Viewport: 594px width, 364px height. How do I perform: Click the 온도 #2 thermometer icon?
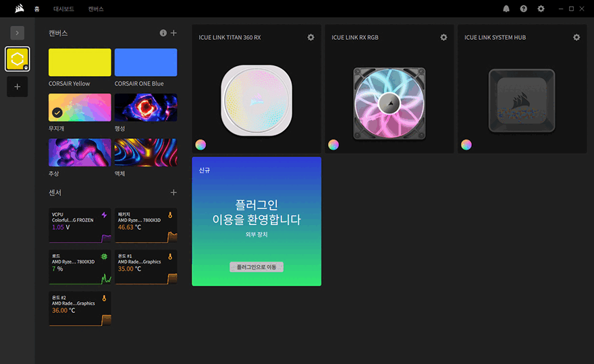click(x=104, y=298)
